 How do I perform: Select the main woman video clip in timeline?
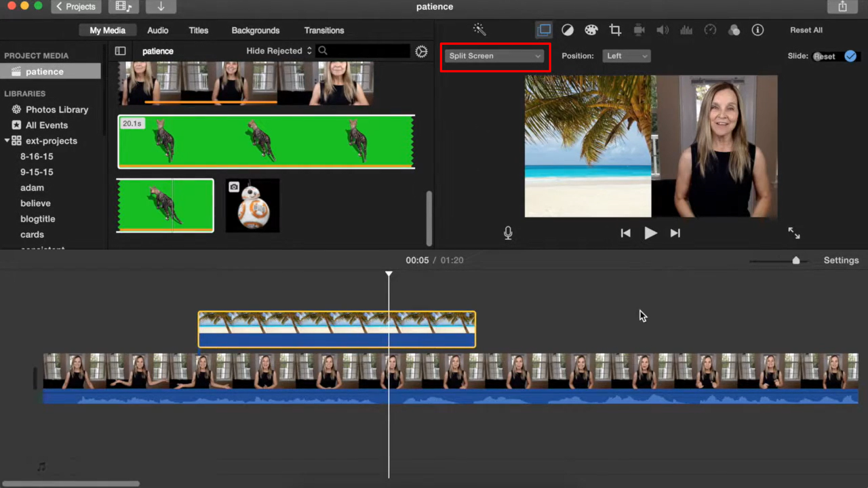pos(450,378)
